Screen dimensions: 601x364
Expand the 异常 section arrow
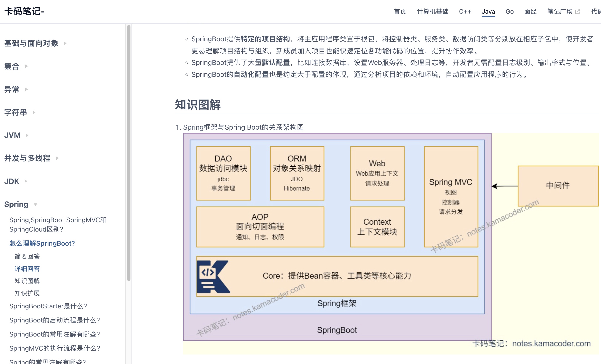tap(26, 89)
